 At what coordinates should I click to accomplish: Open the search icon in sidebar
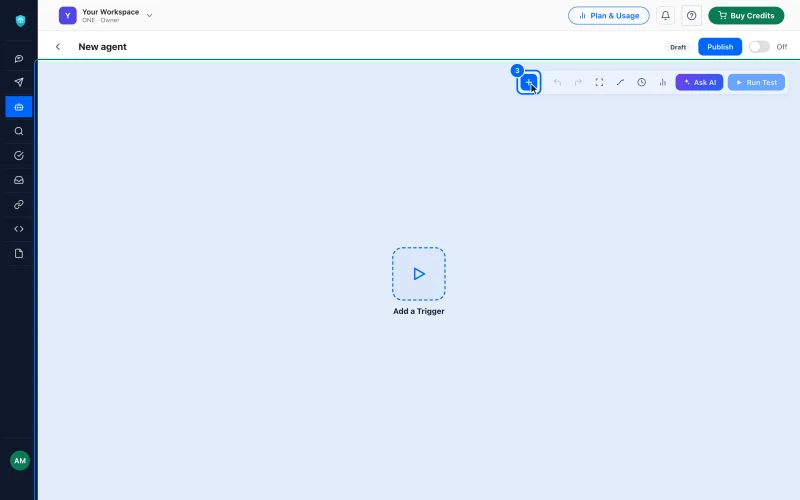(19, 131)
